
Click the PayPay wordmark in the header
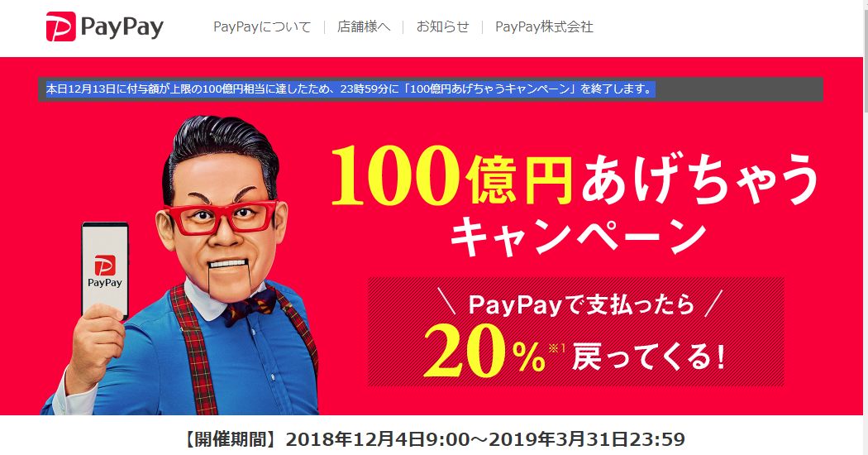(122, 27)
